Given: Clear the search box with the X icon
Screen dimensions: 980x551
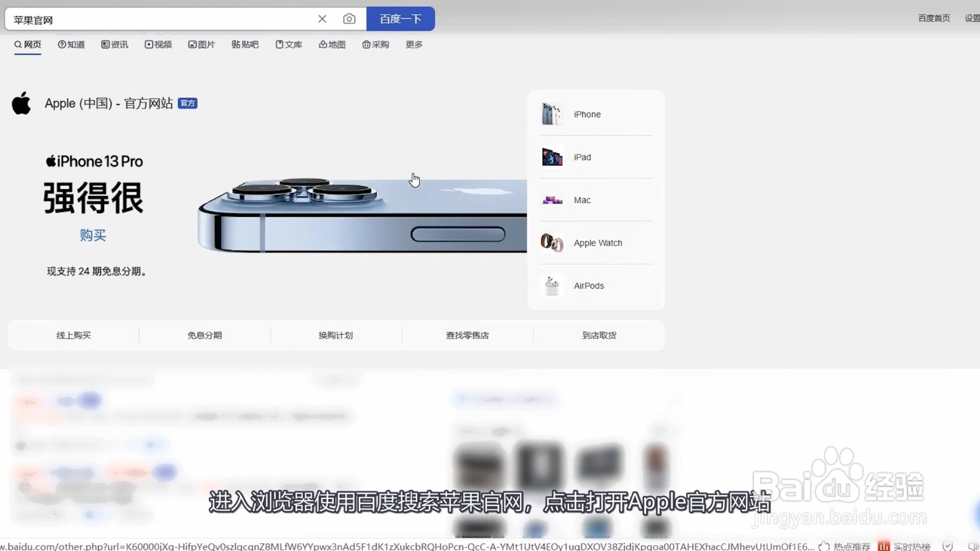Looking at the screenshot, I should (322, 19).
